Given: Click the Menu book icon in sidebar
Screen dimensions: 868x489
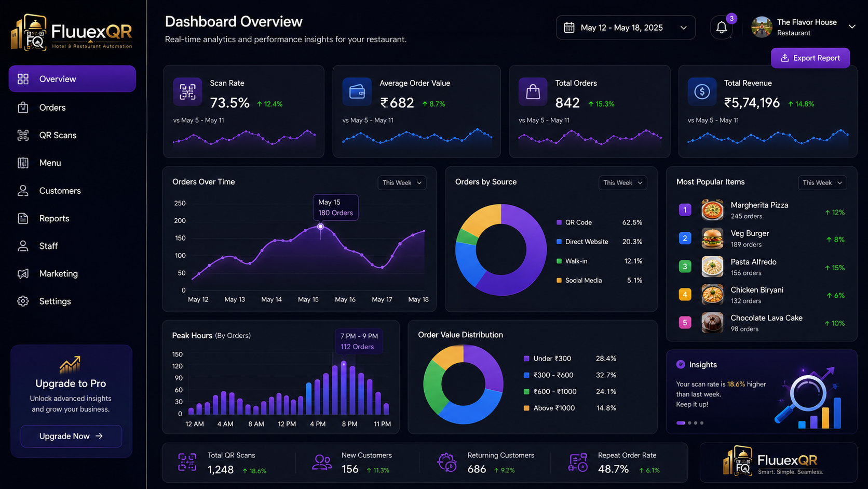Looking at the screenshot, I should pos(23,163).
